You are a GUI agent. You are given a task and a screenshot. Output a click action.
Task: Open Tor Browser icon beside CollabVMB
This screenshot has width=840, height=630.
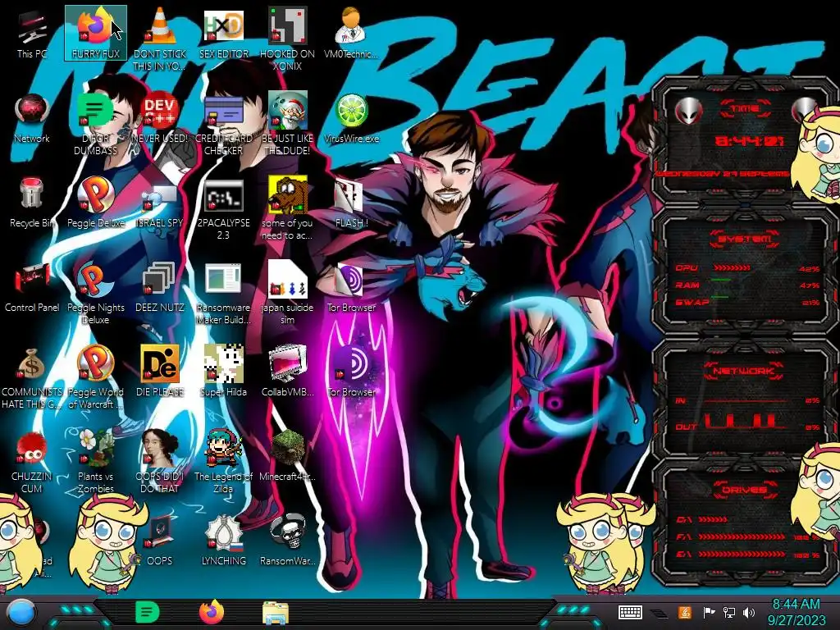click(x=351, y=372)
